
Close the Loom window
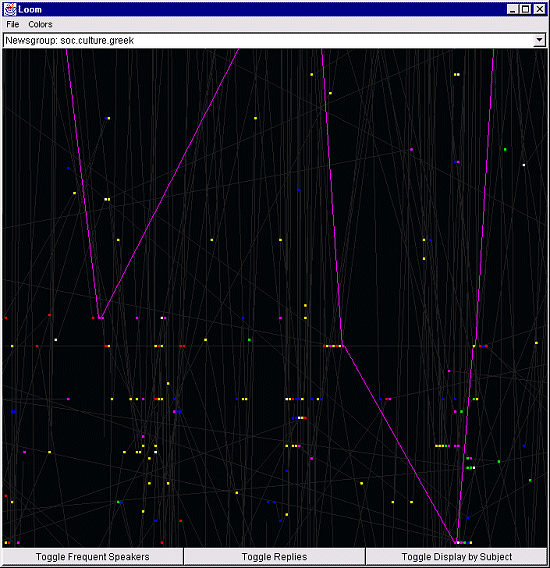(539, 9)
